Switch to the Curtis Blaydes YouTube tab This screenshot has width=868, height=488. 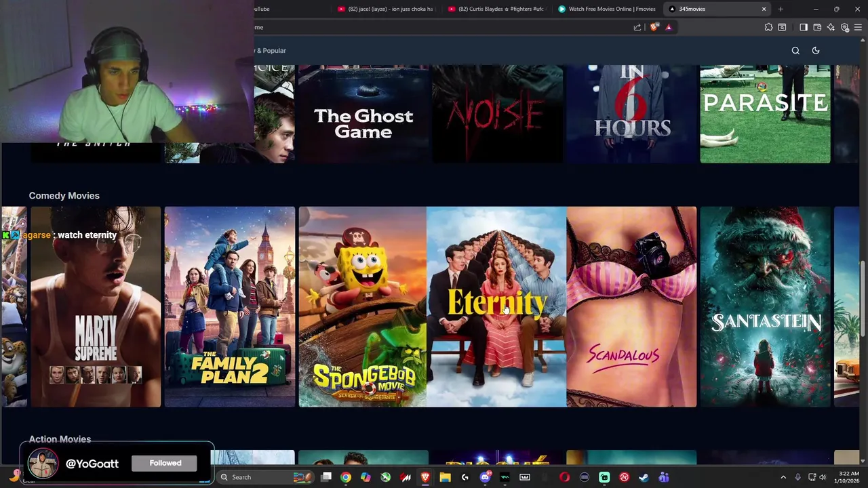coord(496,9)
